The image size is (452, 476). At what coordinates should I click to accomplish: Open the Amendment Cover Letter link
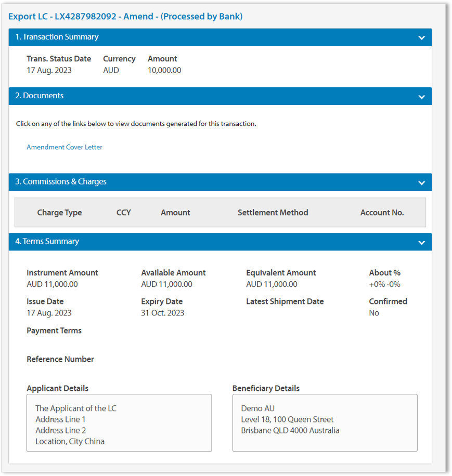(64, 147)
